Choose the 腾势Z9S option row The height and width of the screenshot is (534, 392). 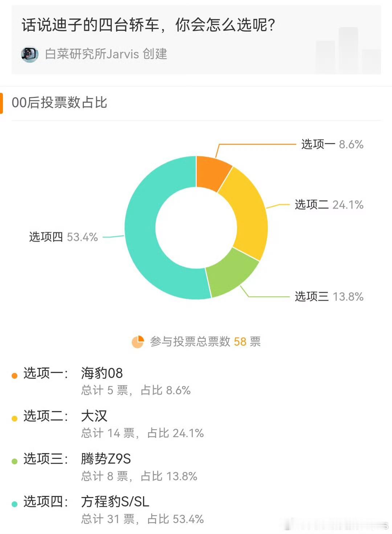click(196, 467)
